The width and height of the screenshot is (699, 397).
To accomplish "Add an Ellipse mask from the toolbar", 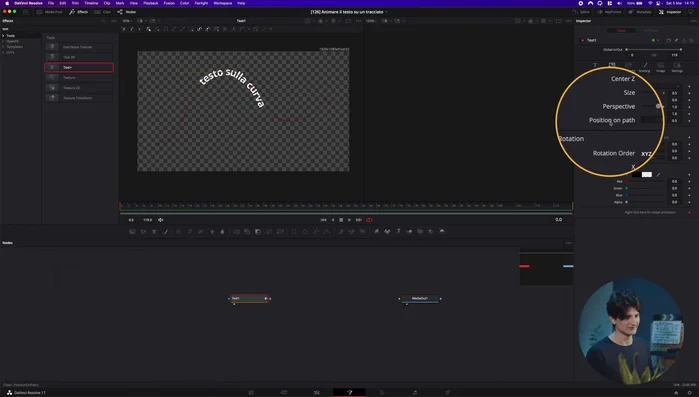I will click(305, 232).
